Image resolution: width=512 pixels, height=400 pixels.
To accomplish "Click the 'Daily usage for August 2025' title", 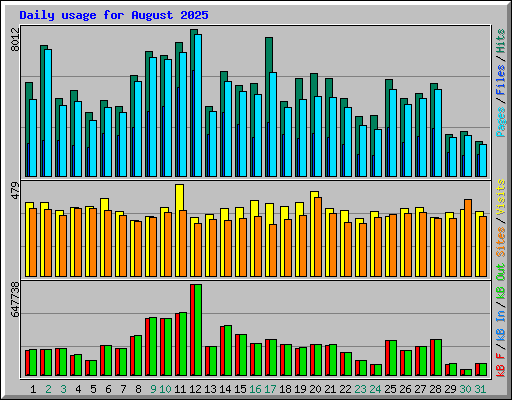I will click(114, 15).
